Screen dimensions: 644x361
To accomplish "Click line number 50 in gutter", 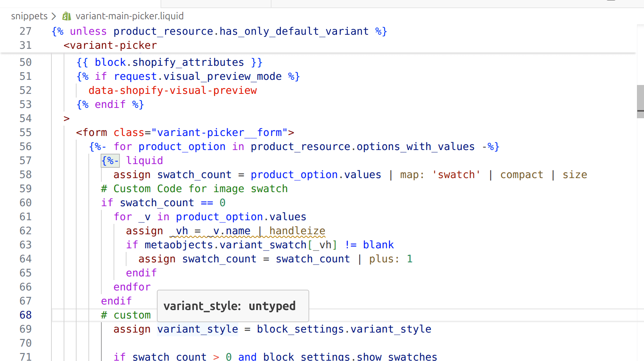I will 26,62.
